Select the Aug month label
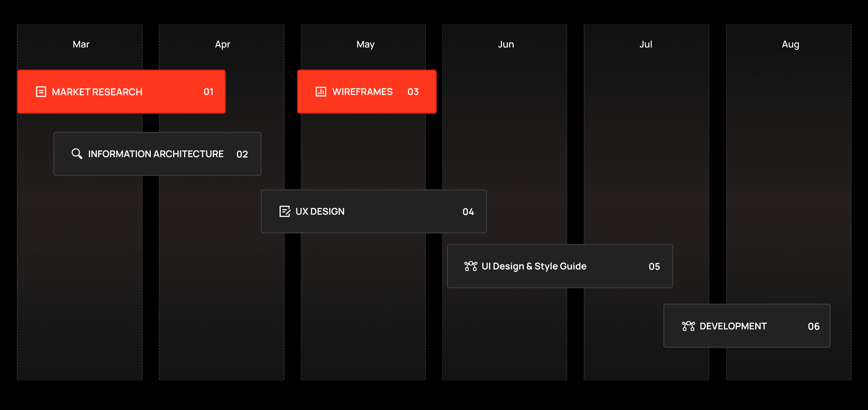Viewport: 868px width, 410px height. 790,44
